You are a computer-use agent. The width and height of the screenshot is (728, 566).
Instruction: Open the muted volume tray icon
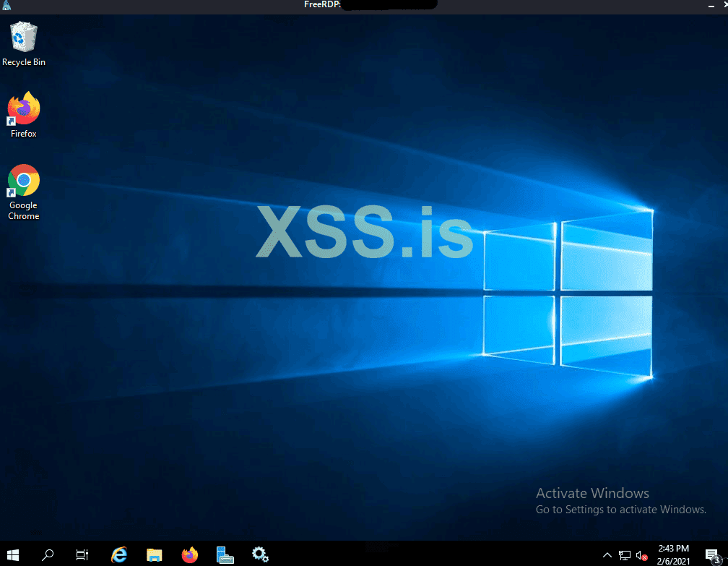coord(641,555)
